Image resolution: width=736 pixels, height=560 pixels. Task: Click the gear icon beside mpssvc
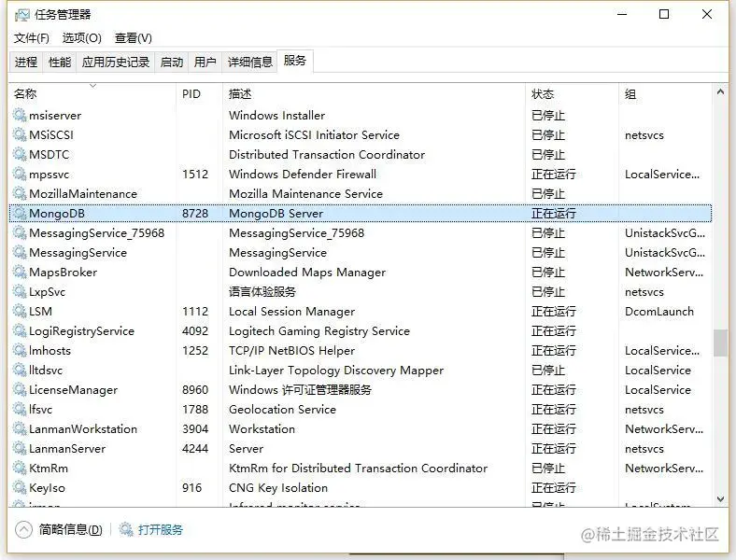[x=20, y=174]
